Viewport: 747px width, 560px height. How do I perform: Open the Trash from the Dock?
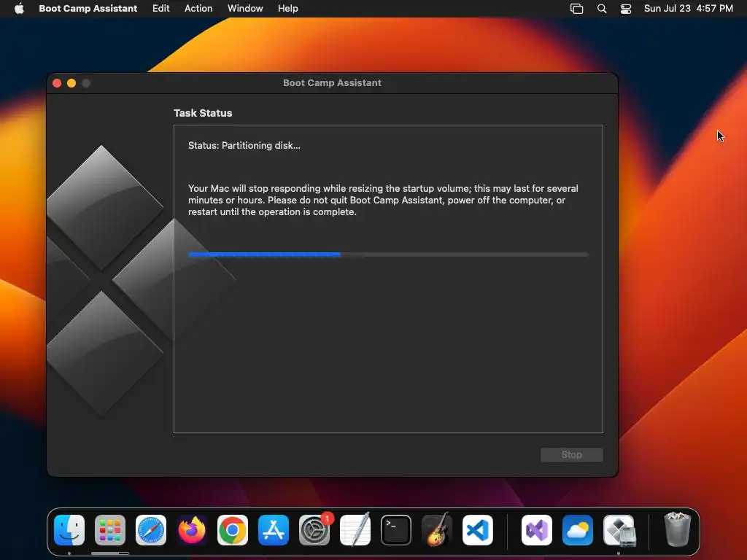pos(678,530)
